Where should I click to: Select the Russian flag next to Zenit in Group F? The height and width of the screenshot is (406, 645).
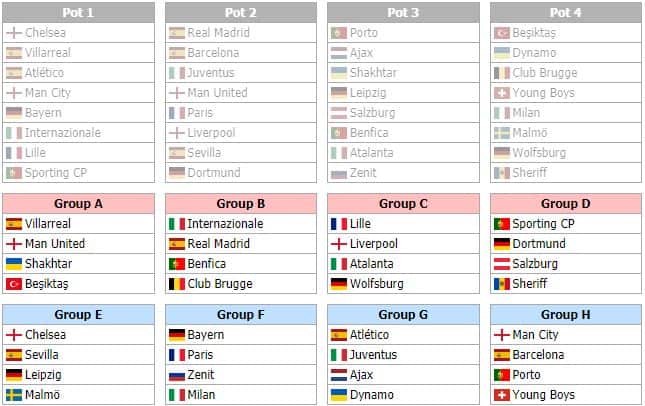tap(177, 375)
